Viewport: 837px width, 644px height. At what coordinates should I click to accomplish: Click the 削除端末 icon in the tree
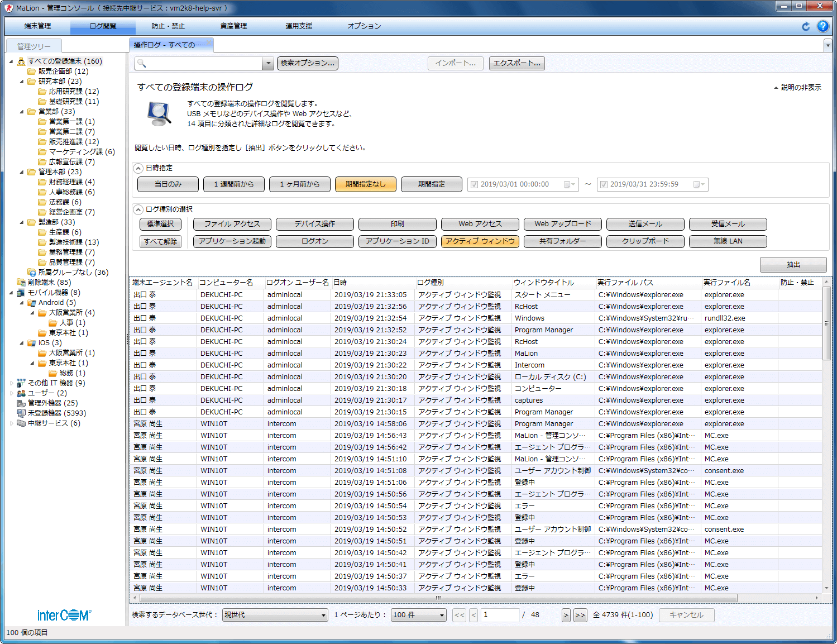21,283
